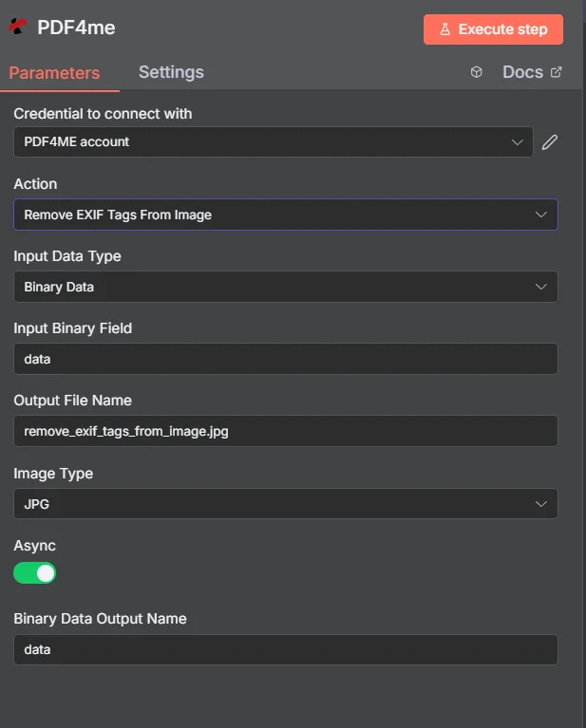Click the Binary Data Output Name field
Screen dimensions: 586x728
tap(286, 649)
